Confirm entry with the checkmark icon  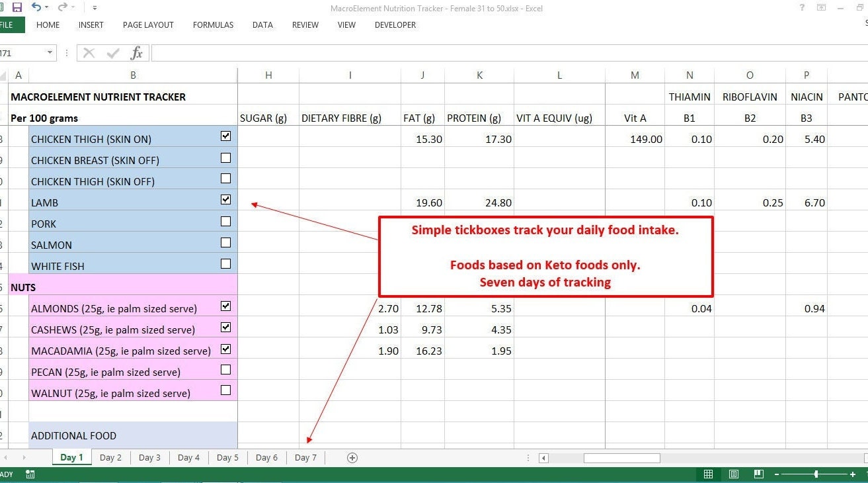(x=113, y=53)
